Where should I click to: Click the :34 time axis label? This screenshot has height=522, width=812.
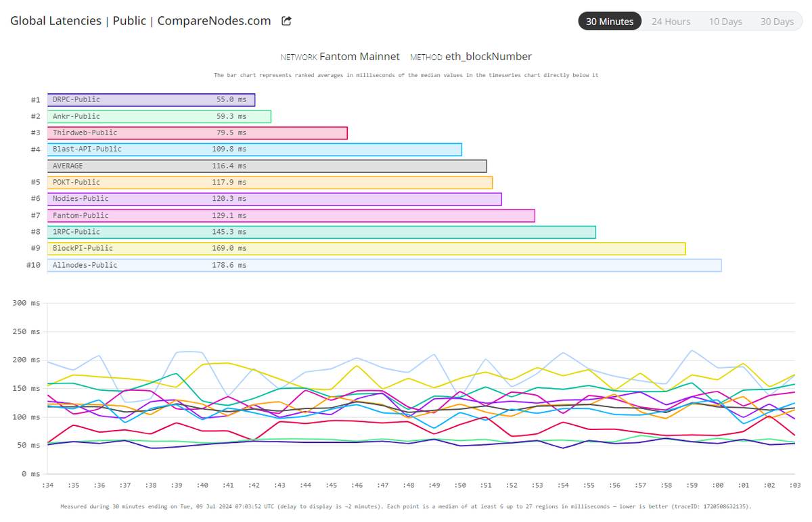[47, 485]
